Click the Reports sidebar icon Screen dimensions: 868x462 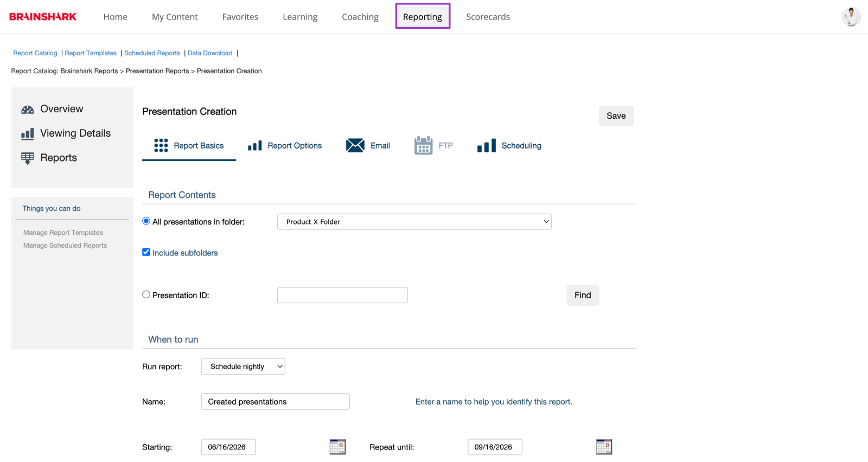click(x=28, y=158)
